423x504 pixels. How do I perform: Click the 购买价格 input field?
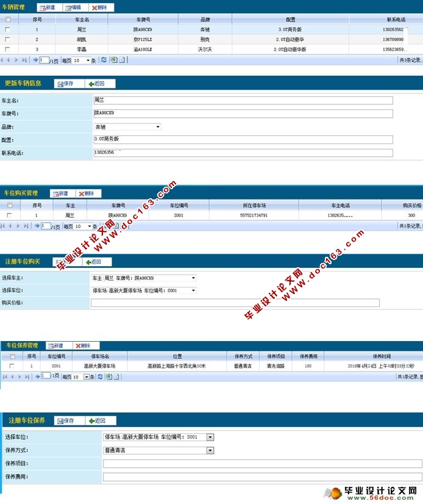[x=235, y=303]
